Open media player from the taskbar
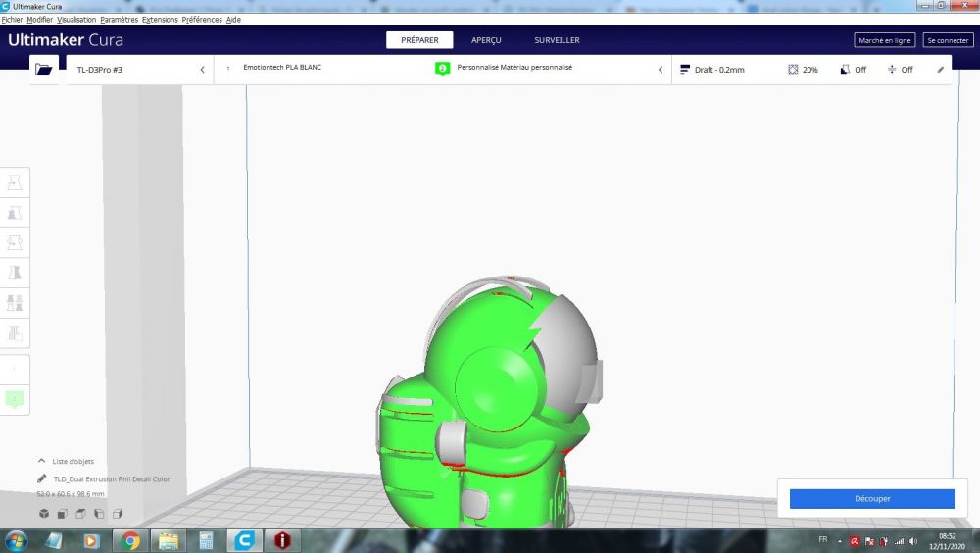 [x=92, y=540]
